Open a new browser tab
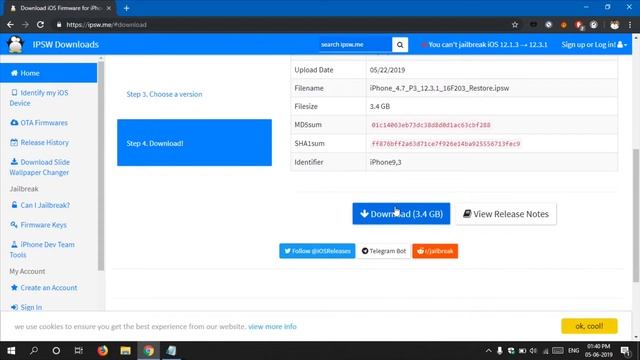The width and height of the screenshot is (640, 360). (x=127, y=8)
